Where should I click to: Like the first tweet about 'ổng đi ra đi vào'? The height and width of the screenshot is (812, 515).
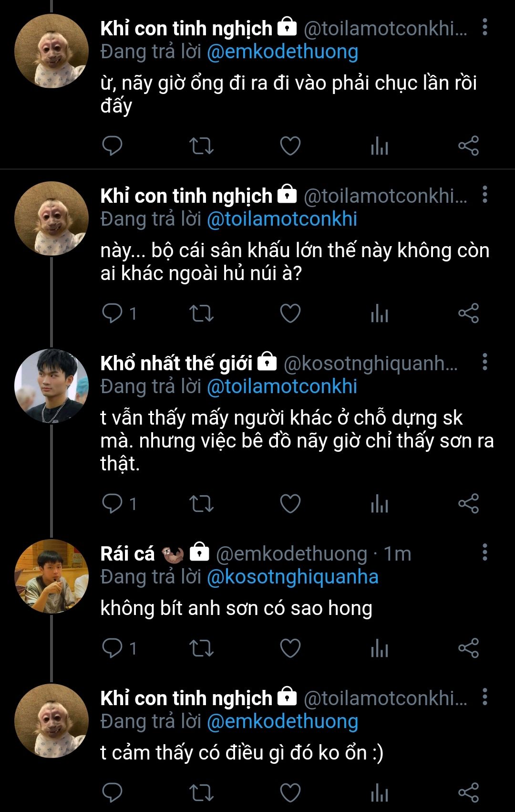tap(290, 146)
